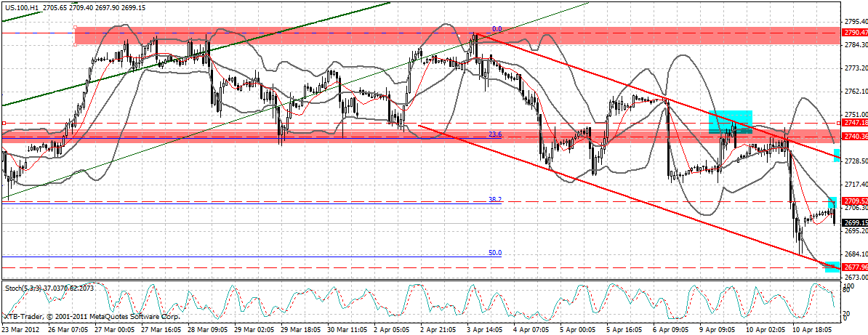868x335 pixels.
Task: Click the 2795.40 price scale value
Action: tap(856, 21)
